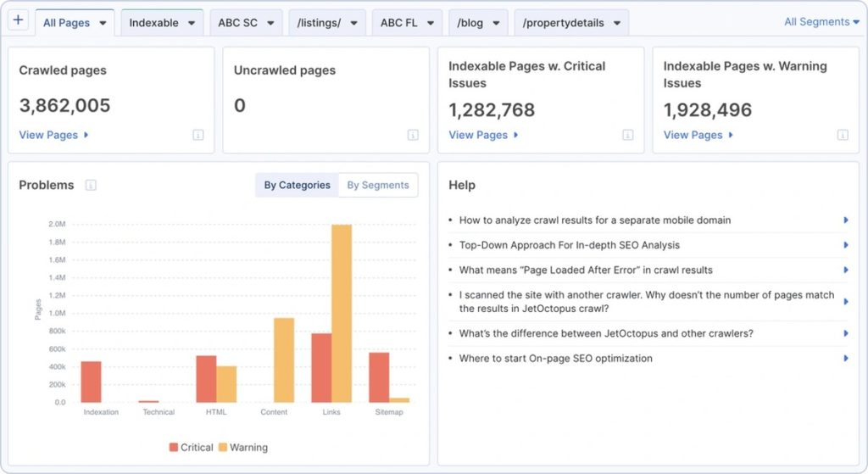Select the /blog segment tab
The height and width of the screenshot is (474, 868).
click(470, 23)
